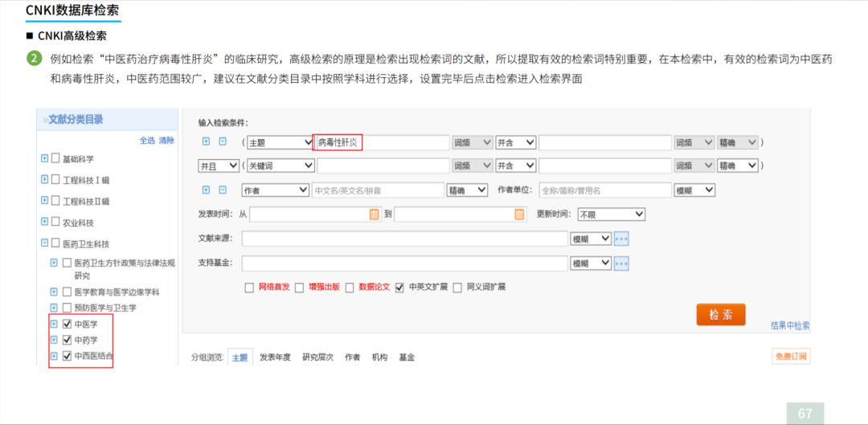Click minus icon beside the 主题 row

coord(223,141)
